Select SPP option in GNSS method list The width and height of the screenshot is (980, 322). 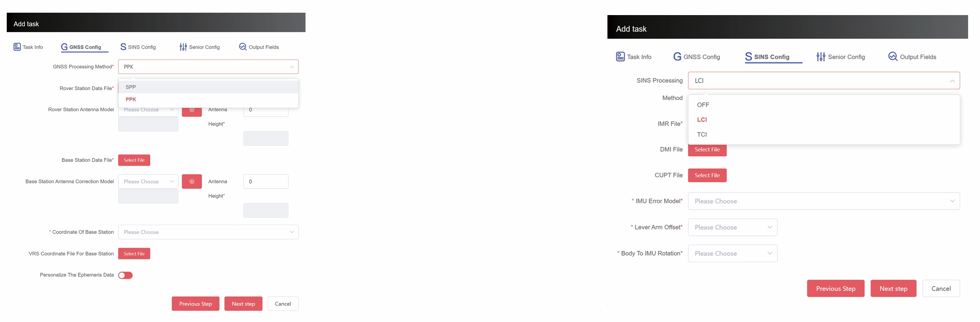[x=131, y=87]
